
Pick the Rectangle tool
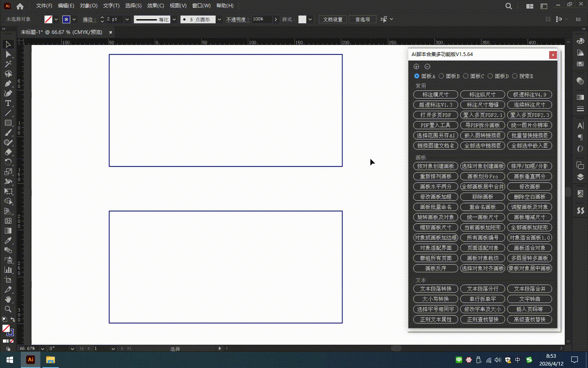point(8,123)
